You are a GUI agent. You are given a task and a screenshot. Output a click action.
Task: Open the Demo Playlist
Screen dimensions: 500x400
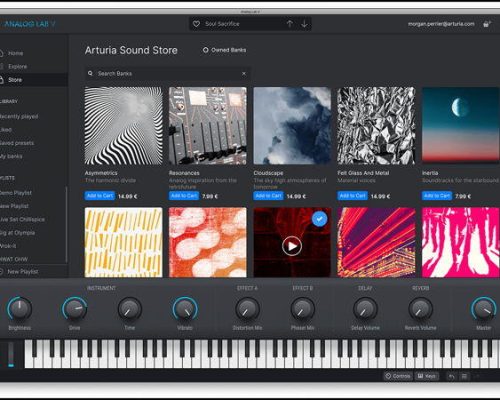click(x=16, y=193)
